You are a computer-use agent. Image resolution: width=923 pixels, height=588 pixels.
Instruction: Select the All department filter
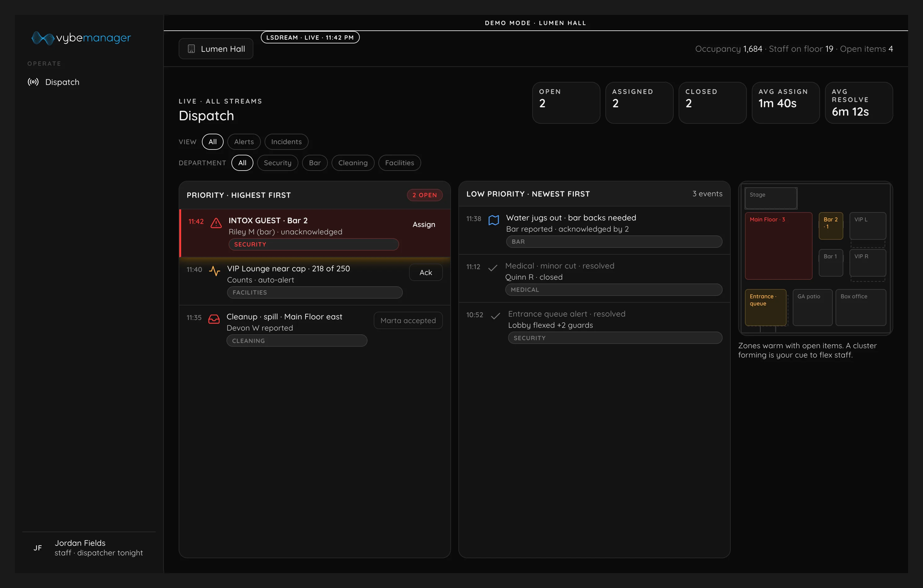click(x=242, y=163)
